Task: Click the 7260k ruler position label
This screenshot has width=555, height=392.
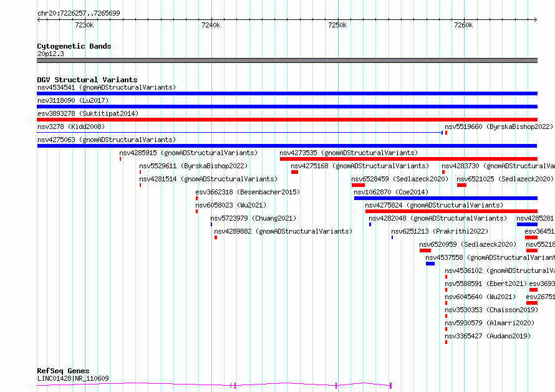Action: coord(463,25)
